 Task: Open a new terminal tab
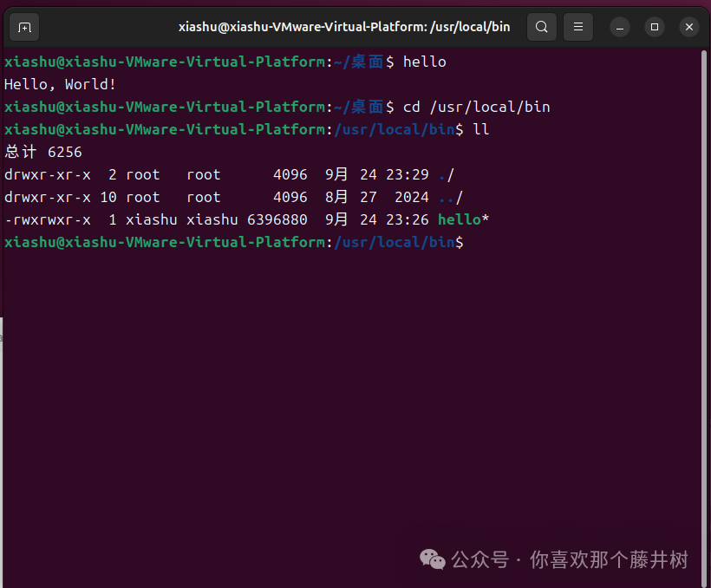[x=24, y=27]
